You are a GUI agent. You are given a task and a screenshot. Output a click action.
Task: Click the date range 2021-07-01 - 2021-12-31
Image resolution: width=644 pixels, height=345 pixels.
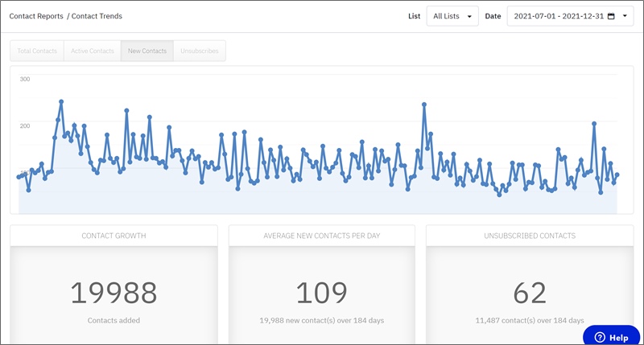(559, 16)
